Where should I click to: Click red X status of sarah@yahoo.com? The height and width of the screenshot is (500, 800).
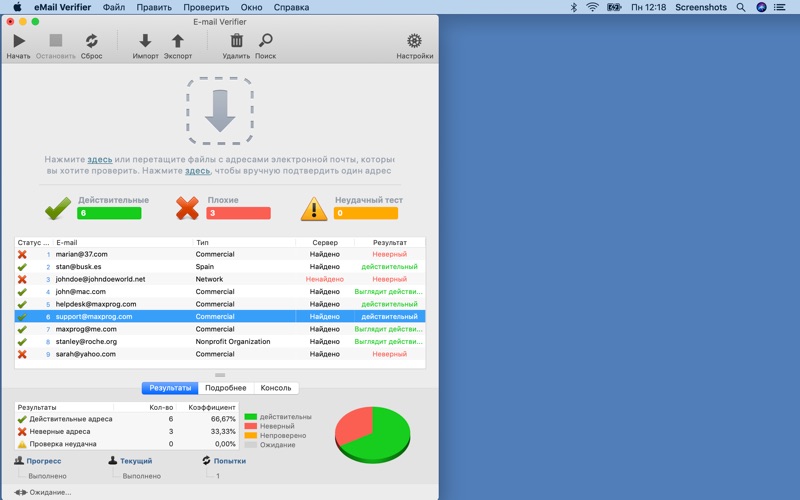(22, 354)
